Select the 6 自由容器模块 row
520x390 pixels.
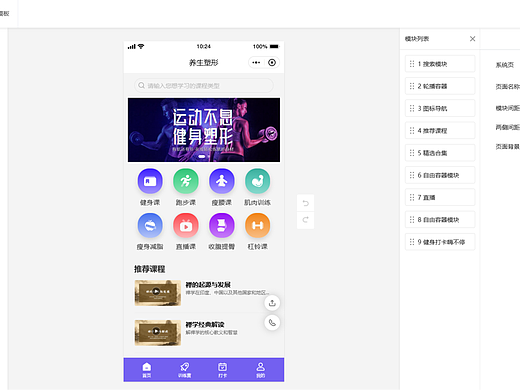(x=440, y=175)
